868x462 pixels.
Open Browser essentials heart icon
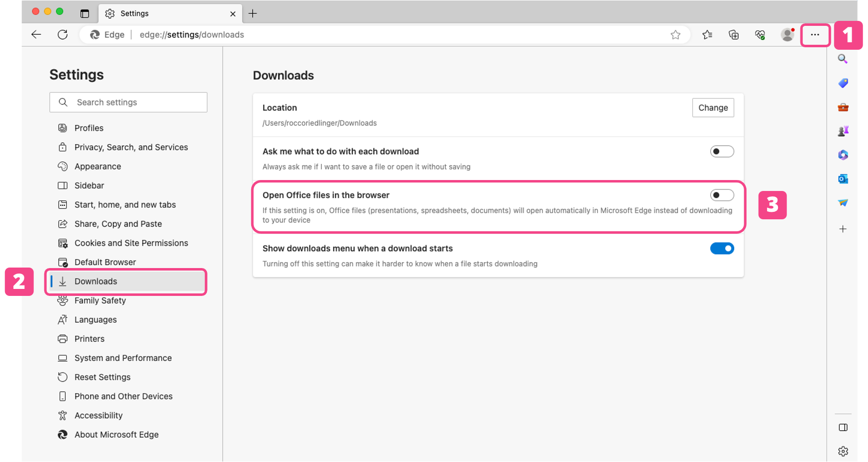click(x=760, y=35)
